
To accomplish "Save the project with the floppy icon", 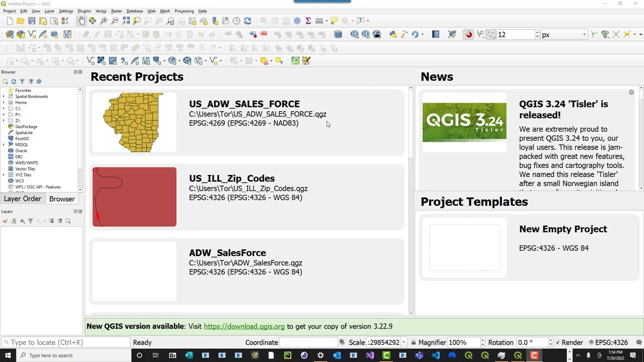I will point(32,21).
